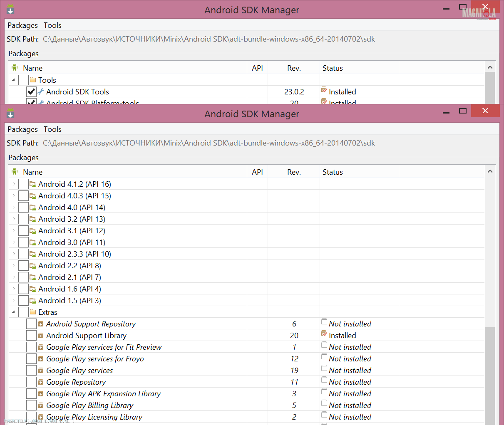Uncheck Android SDK Tools in the back window
504x425 pixels.
click(x=31, y=92)
